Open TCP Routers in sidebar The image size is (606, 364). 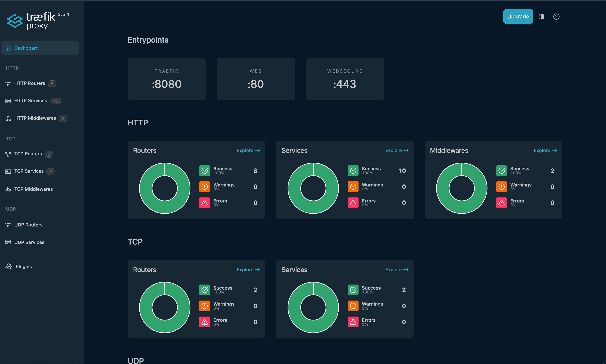coord(40,154)
